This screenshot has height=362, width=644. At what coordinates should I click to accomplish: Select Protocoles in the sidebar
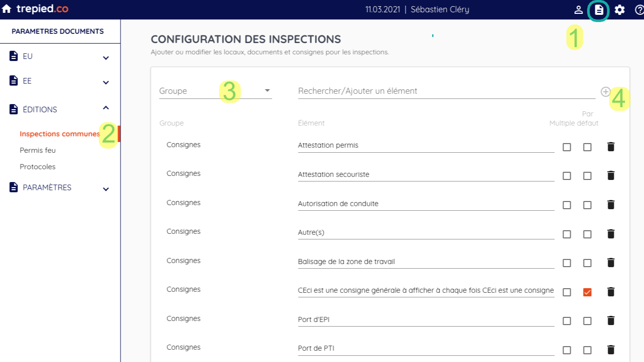click(37, 167)
